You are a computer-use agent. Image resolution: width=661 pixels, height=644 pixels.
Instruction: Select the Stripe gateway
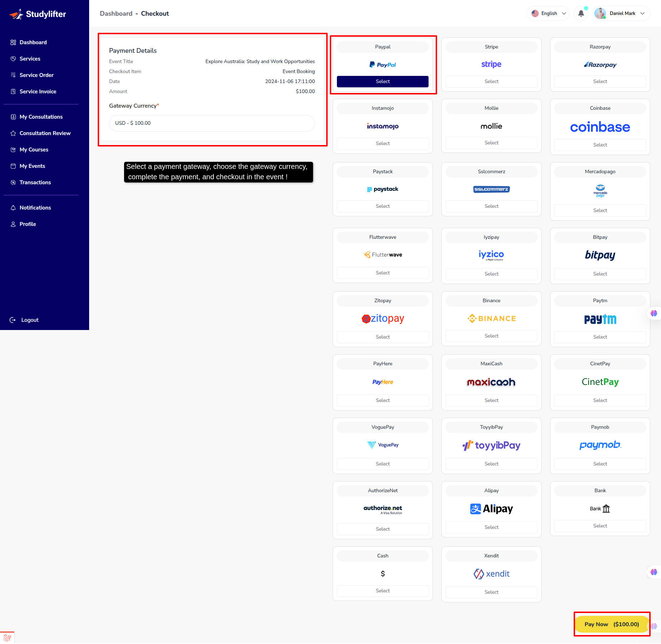[x=491, y=82]
